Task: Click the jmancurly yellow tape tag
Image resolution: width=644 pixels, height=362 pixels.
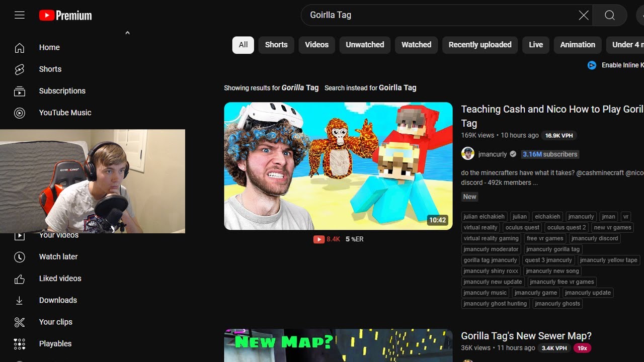Action: point(609,260)
